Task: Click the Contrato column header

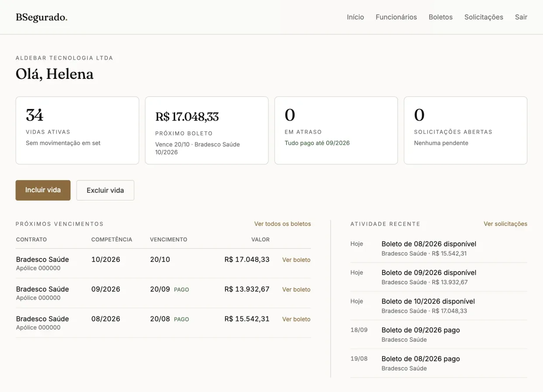Action: tap(32, 240)
